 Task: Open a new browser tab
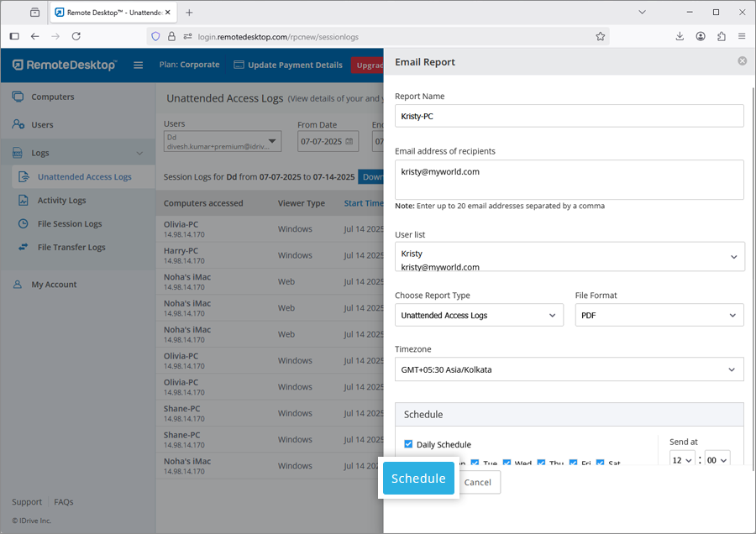coord(189,13)
